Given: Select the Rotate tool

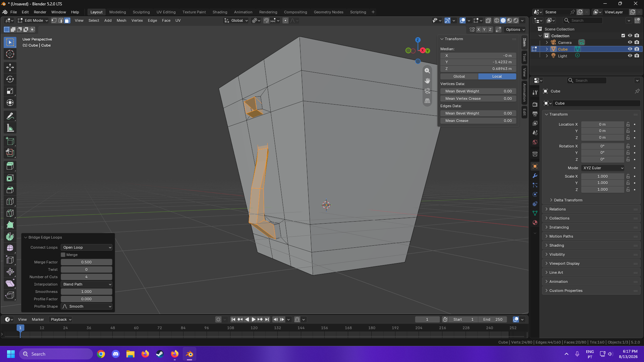Looking at the screenshot, I should [10, 79].
